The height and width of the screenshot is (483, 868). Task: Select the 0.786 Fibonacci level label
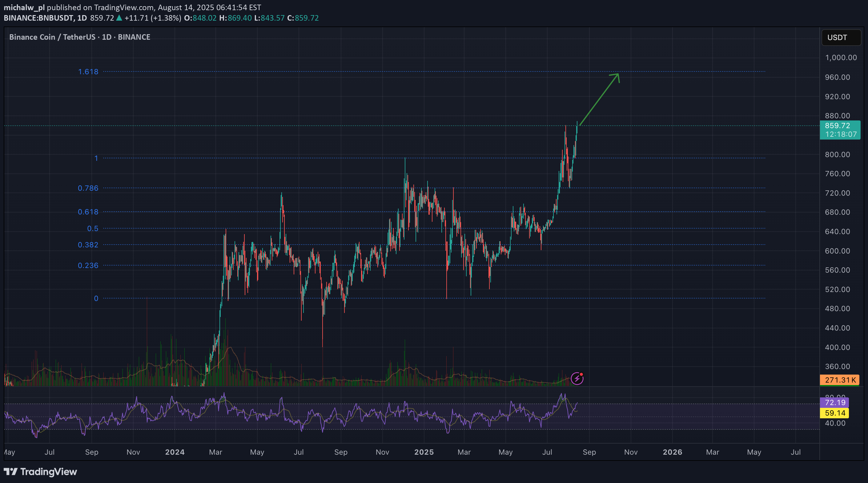(x=88, y=188)
